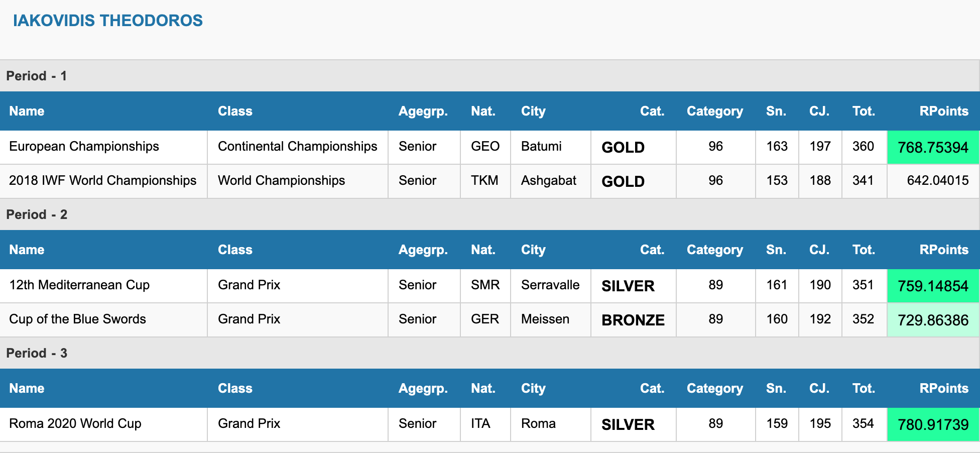Click the BRONZE medal cell for Meissen
980x453 pixels.
point(633,320)
